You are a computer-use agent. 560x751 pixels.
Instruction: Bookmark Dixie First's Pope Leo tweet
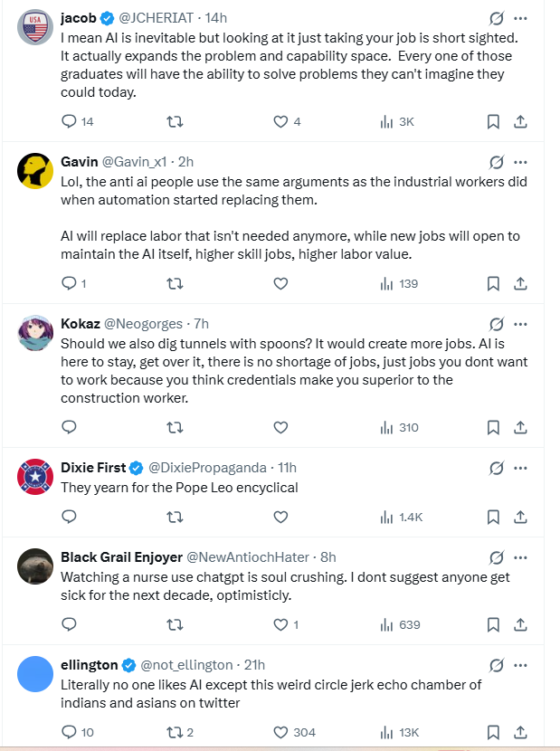[493, 517]
